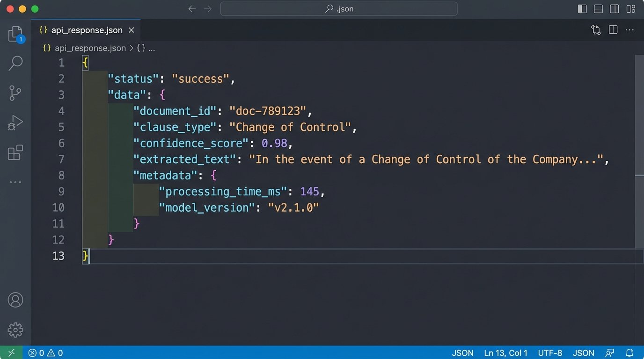Click the Accounts icon
Screen dimensions: 644x359
click(15, 300)
